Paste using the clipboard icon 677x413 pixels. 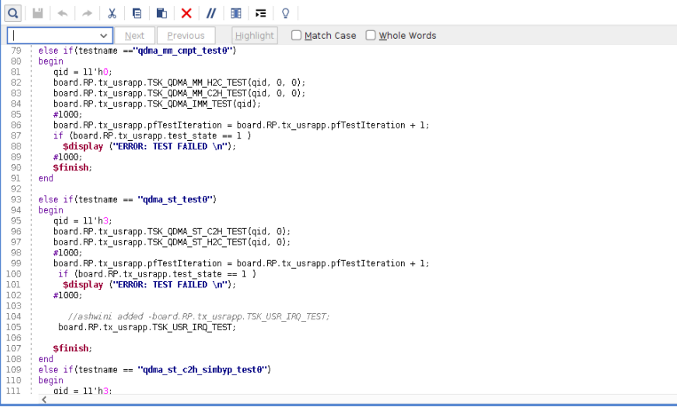[x=160, y=13]
